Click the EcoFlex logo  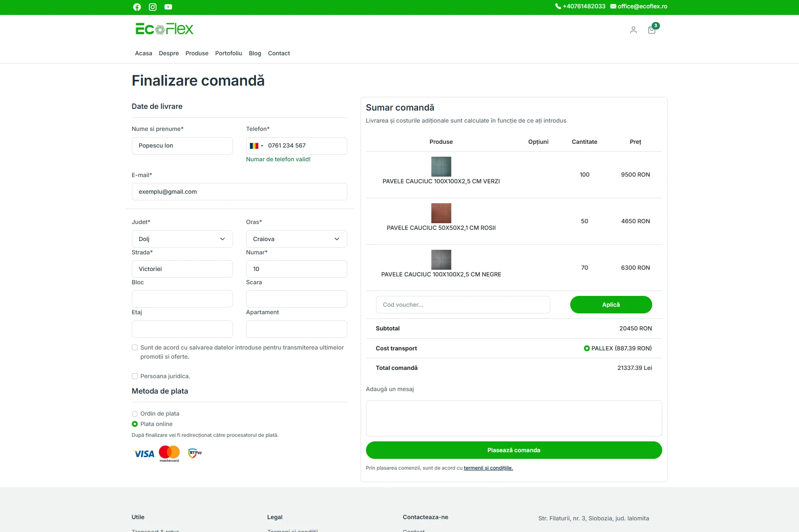[164, 29]
